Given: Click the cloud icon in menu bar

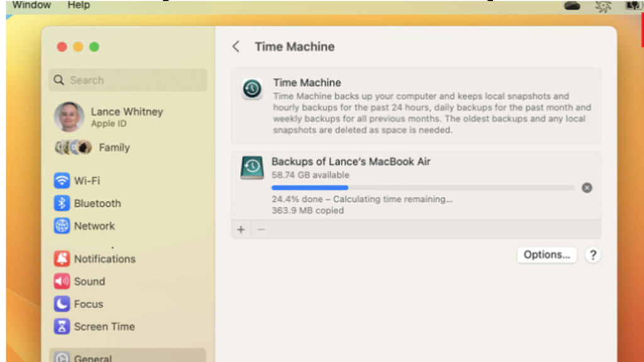Looking at the screenshot, I should pyautogui.click(x=572, y=5).
